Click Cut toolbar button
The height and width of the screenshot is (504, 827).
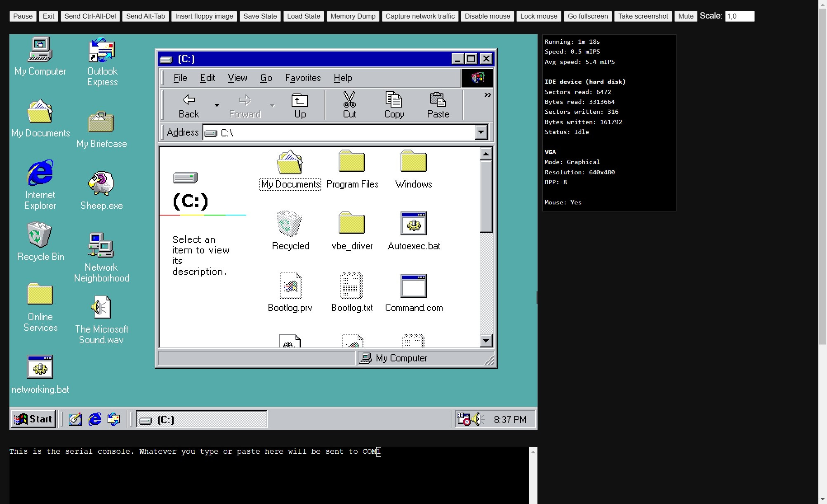coord(349,106)
